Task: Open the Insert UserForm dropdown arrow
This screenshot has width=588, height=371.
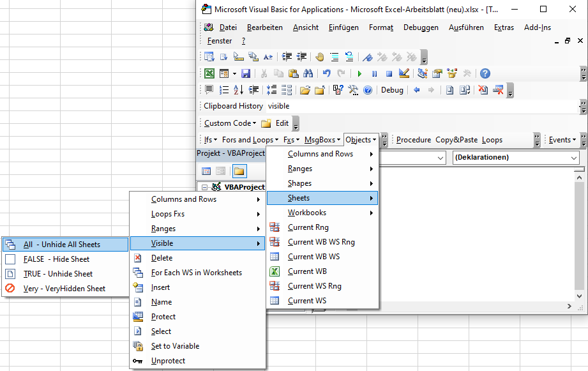Action: click(235, 73)
